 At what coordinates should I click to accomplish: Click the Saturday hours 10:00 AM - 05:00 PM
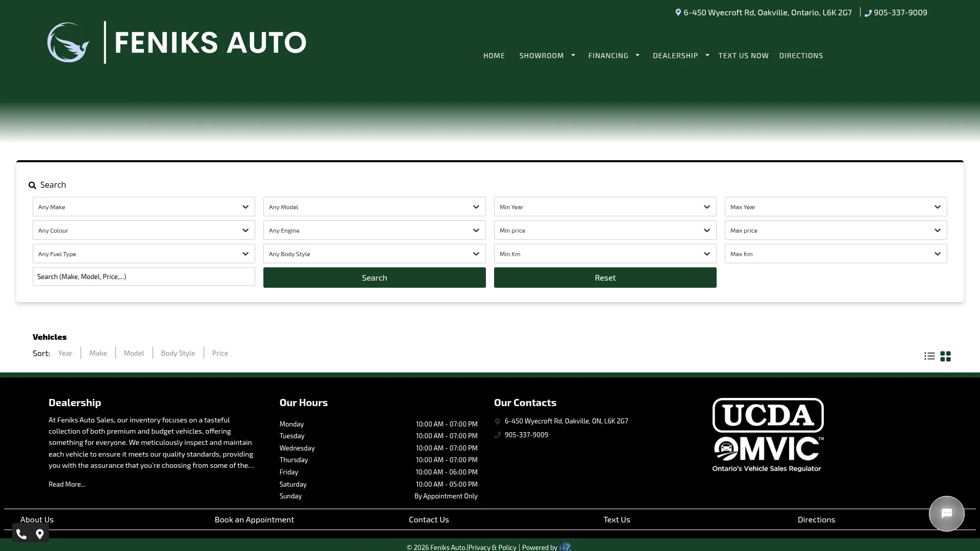pyautogui.click(x=446, y=484)
